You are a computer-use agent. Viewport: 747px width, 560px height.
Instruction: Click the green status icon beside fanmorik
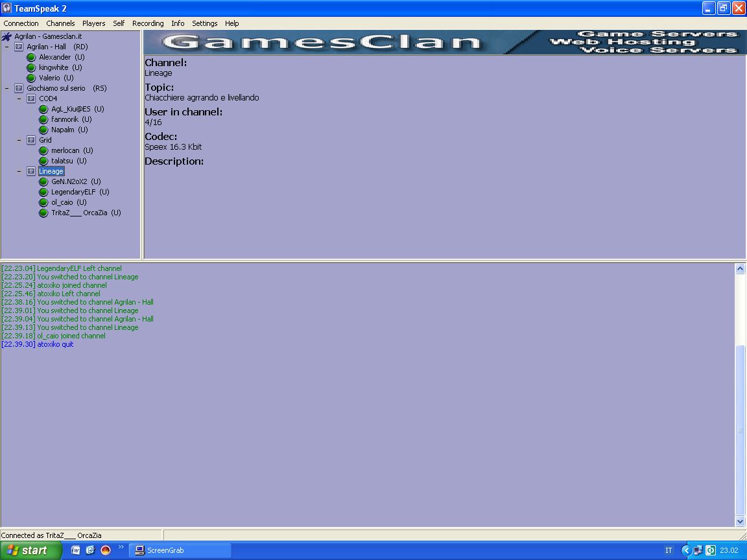tap(43, 119)
